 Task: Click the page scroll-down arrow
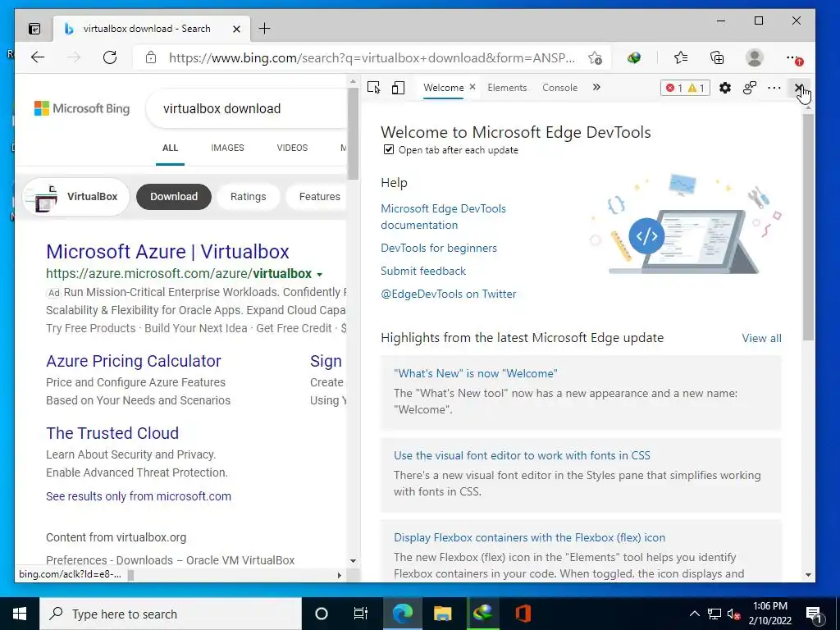[x=353, y=561]
